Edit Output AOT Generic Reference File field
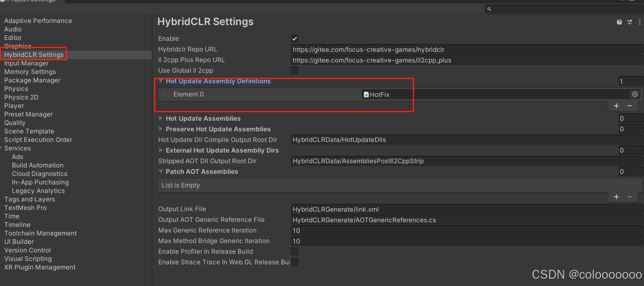This screenshot has width=644, height=286. [x=467, y=220]
